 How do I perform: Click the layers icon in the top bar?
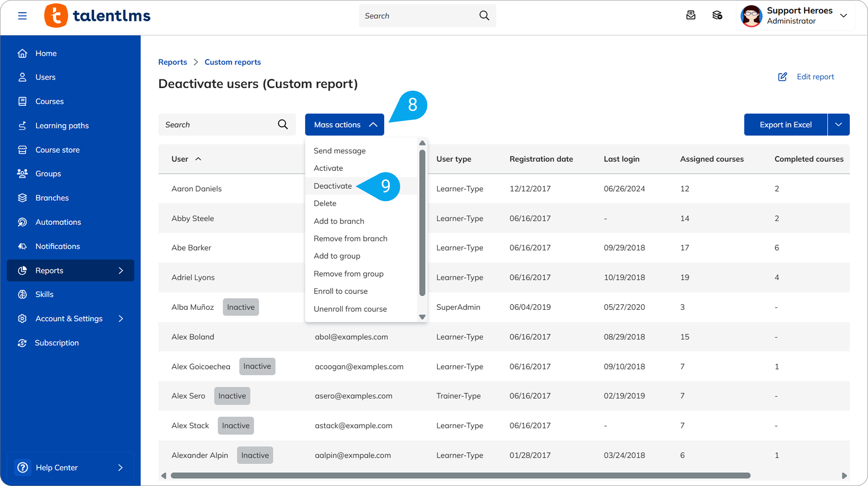pyautogui.click(x=717, y=15)
